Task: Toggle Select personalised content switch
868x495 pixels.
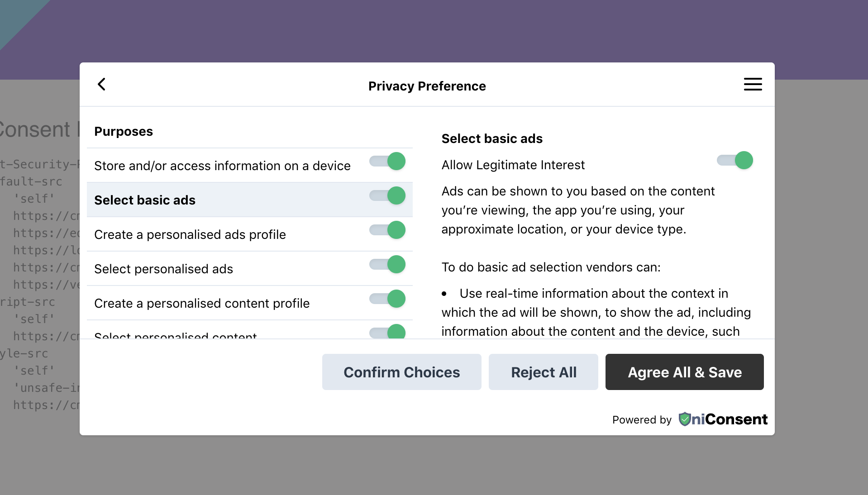Action: [387, 333]
